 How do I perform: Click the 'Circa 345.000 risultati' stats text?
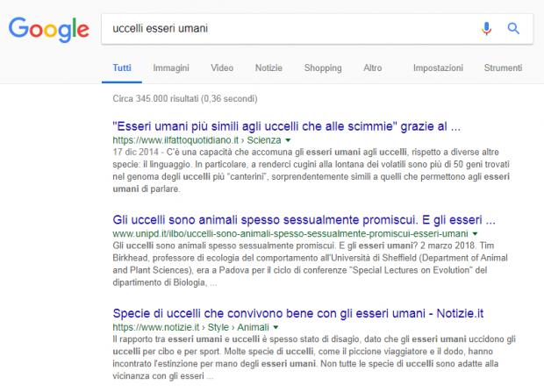[x=185, y=99]
